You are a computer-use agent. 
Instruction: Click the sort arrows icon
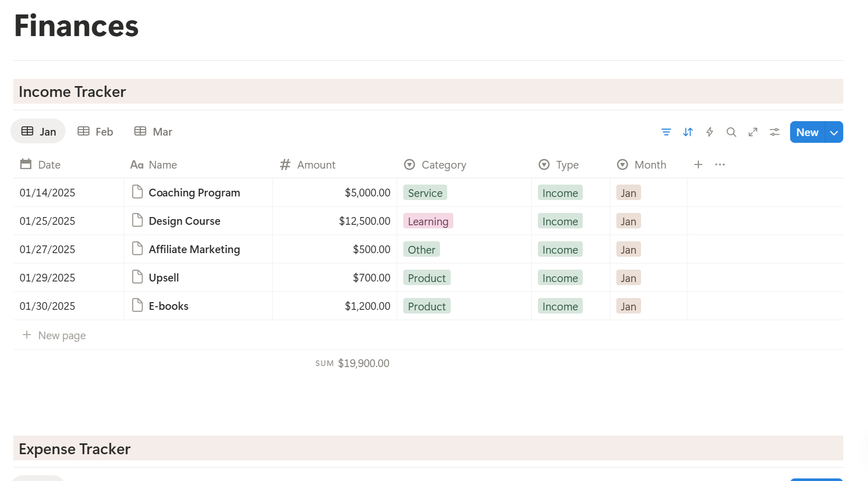[687, 132]
